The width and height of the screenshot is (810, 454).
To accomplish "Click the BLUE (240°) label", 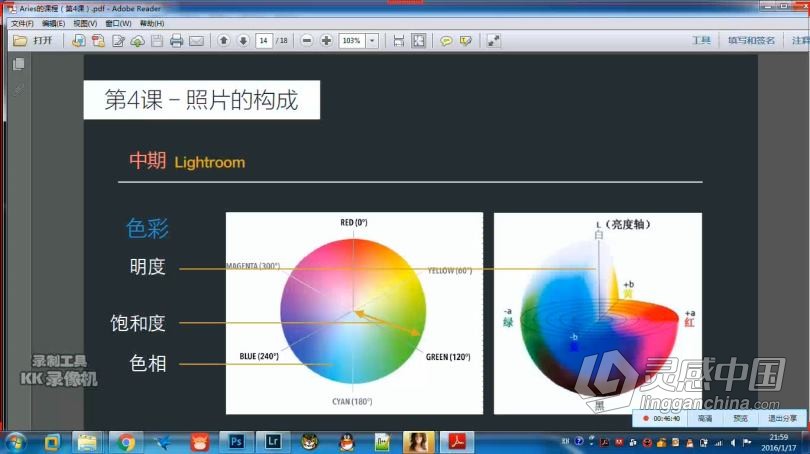I will 259,356.
